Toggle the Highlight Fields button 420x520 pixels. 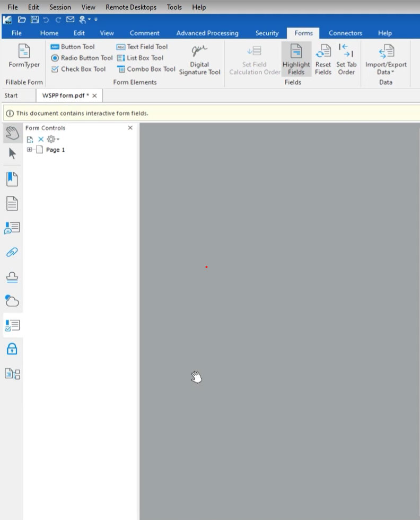[x=296, y=59]
